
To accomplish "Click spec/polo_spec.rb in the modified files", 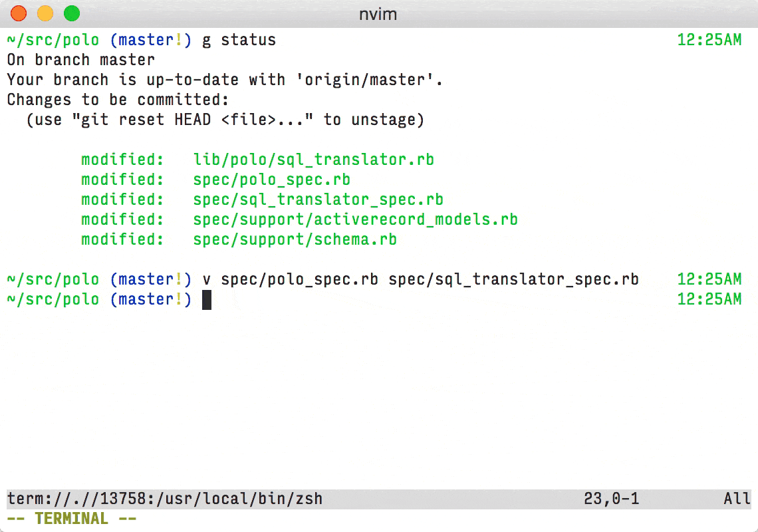I will [x=272, y=180].
